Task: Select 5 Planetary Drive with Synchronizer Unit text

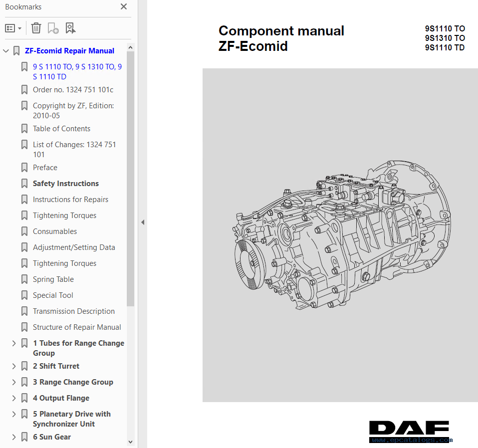Action: (x=72, y=419)
